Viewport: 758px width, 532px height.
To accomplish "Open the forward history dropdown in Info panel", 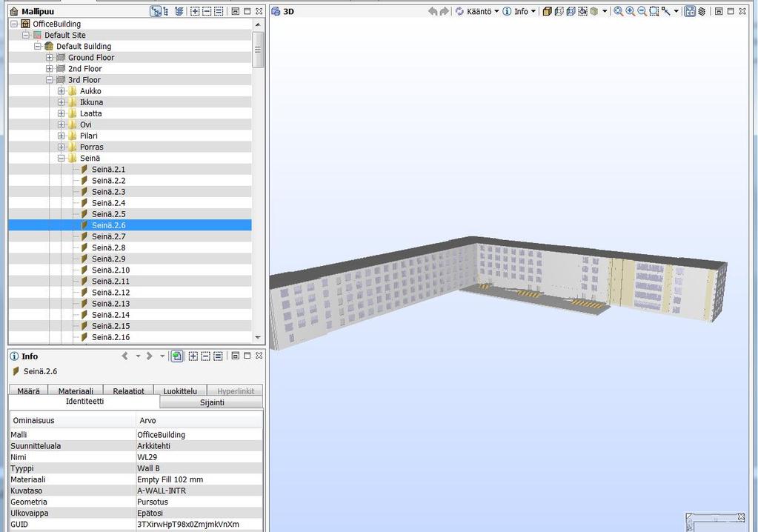I will [x=162, y=356].
